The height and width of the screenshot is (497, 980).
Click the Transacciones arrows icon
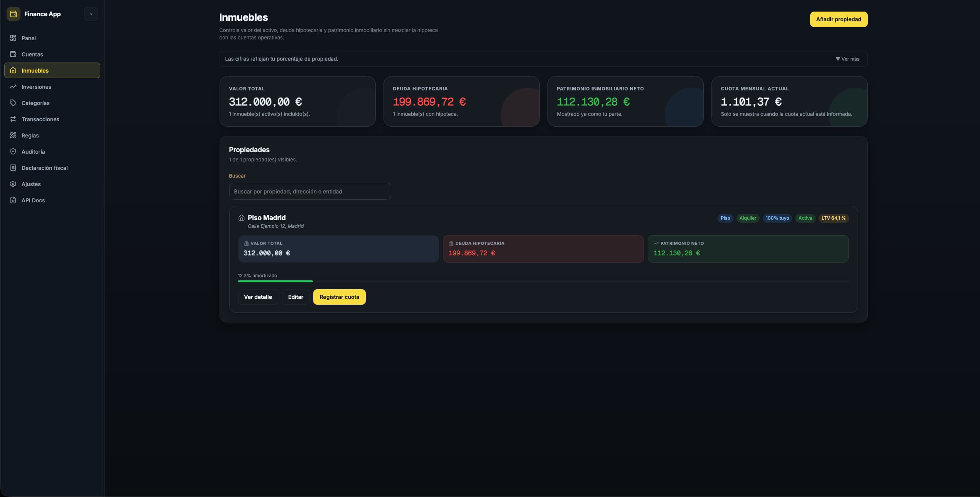[x=13, y=119]
